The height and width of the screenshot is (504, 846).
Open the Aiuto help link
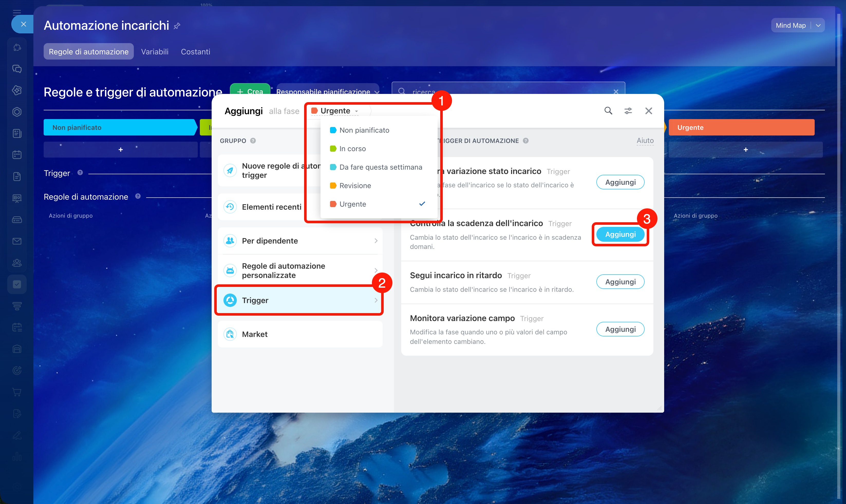pyautogui.click(x=645, y=141)
